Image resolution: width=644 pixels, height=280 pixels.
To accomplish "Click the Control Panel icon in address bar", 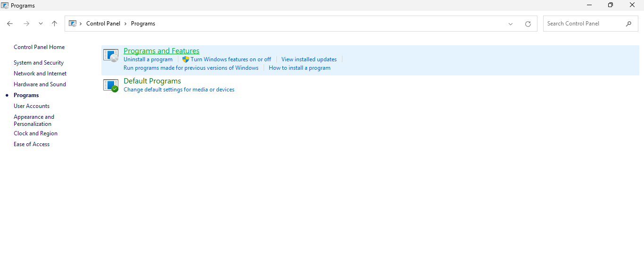I will (x=73, y=24).
